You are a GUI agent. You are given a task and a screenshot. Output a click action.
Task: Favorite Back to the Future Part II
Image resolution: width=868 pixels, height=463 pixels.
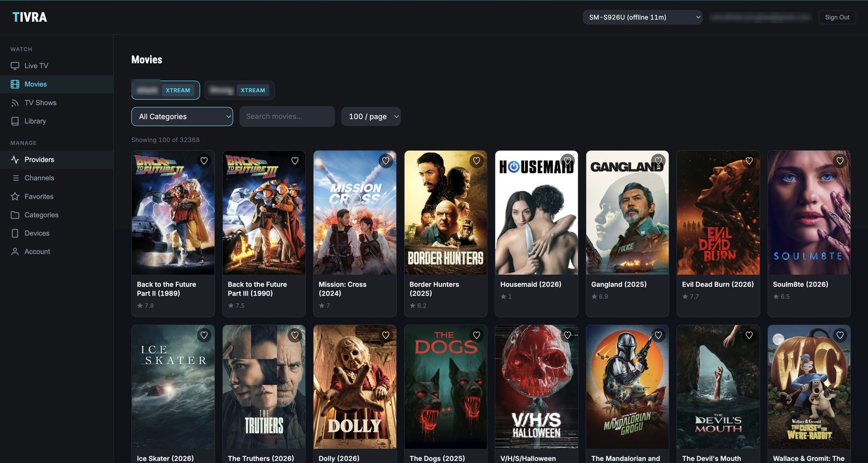(x=204, y=161)
